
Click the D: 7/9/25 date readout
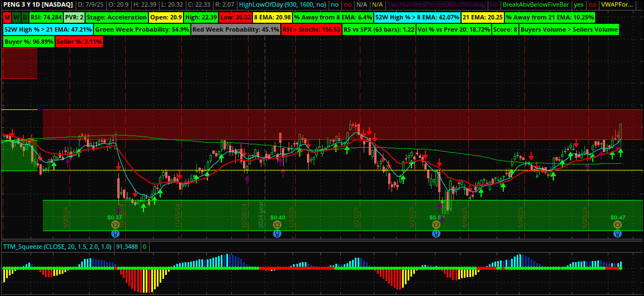90,5
